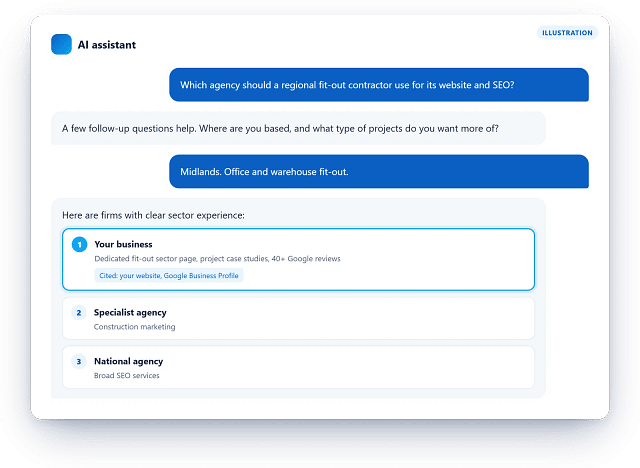Click the ILLUSTRATION badge
The height and width of the screenshot is (468, 640).
click(567, 33)
